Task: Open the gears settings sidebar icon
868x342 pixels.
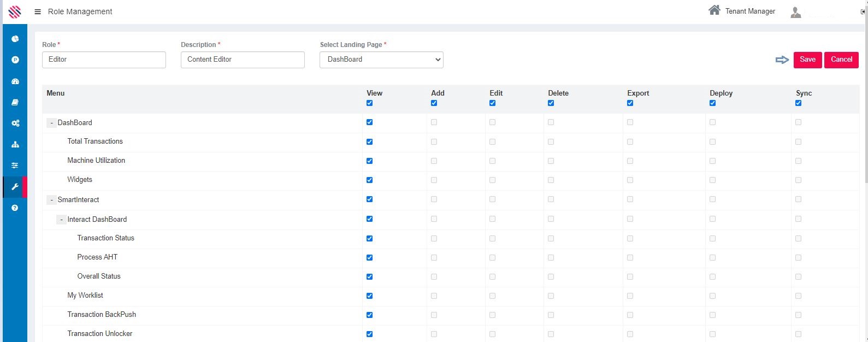Action: (15, 123)
